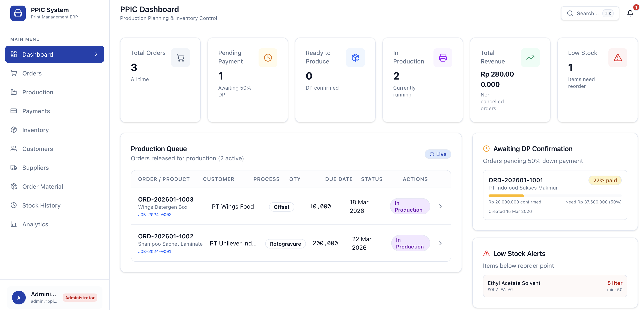Open the Inventory menu item
644x310 pixels.
pyautogui.click(x=54, y=130)
